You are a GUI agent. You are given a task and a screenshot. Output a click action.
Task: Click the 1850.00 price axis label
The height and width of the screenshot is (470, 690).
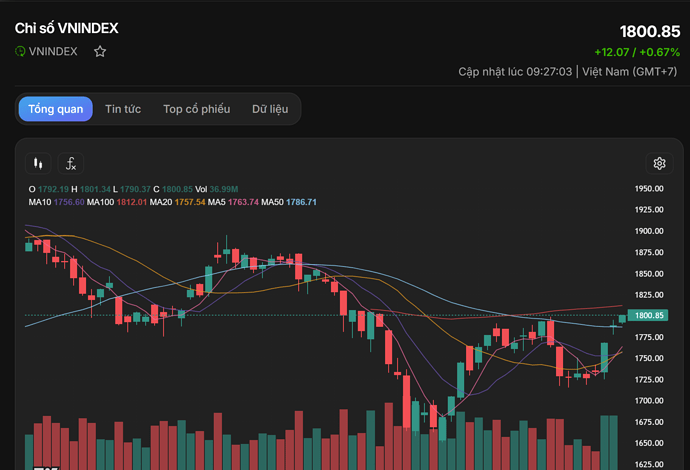tap(649, 274)
